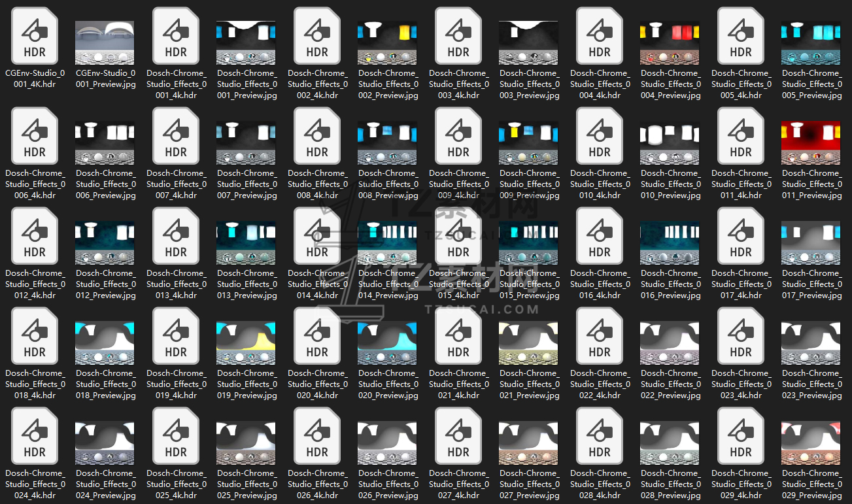
Task: Click filename text "Dosch-Chrome_Studio_Effects_0003_Preview.jpg"
Action: click(530, 84)
